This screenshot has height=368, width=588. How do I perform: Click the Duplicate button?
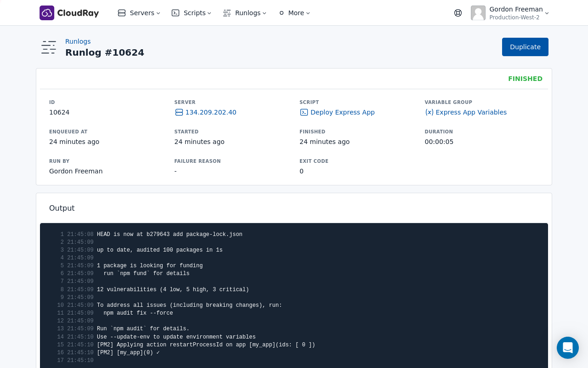click(x=525, y=47)
